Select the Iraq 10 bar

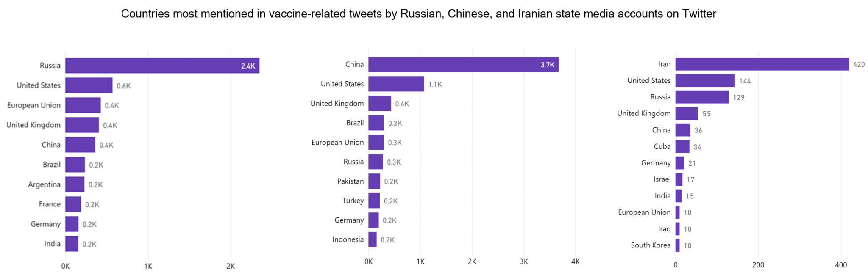677,229
